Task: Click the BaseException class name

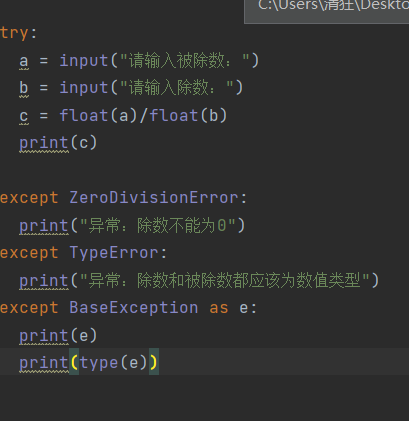Action: 134,308
